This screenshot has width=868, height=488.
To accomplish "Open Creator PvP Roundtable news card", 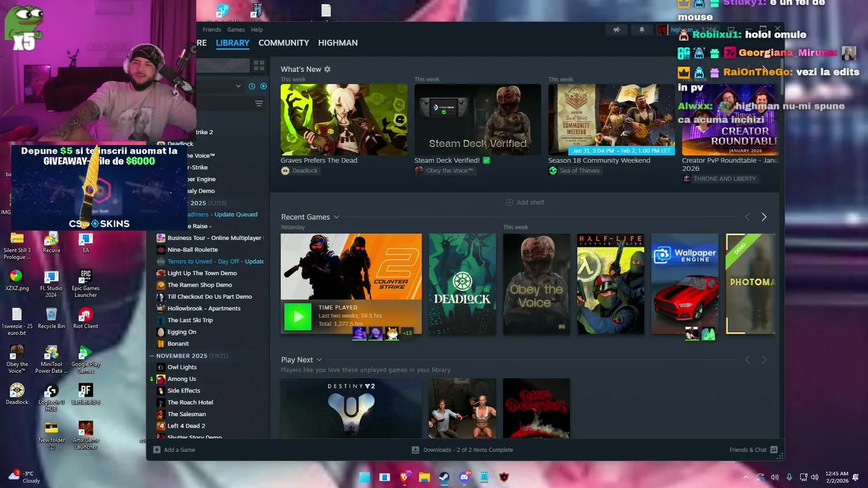I will (x=730, y=119).
